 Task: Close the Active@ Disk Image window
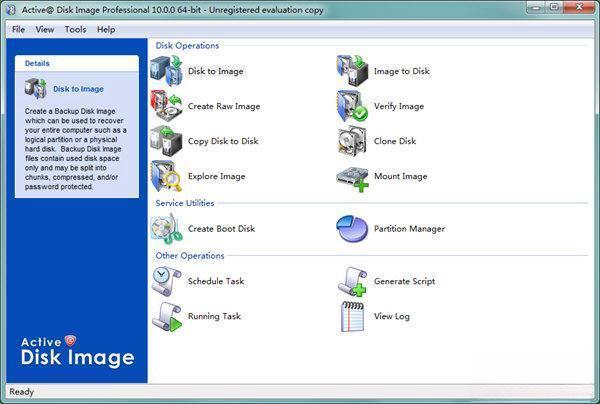(579, 7)
